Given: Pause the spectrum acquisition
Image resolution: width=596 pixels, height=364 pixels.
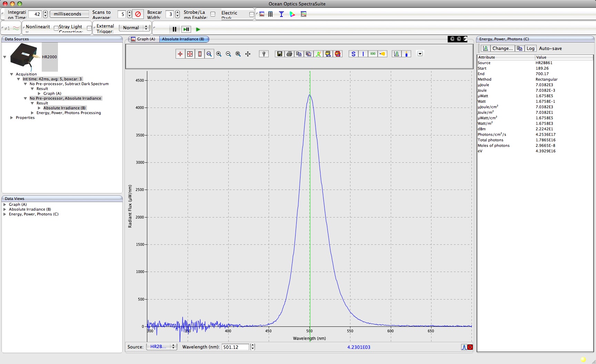Looking at the screenshot, I should tap(175, 29).
